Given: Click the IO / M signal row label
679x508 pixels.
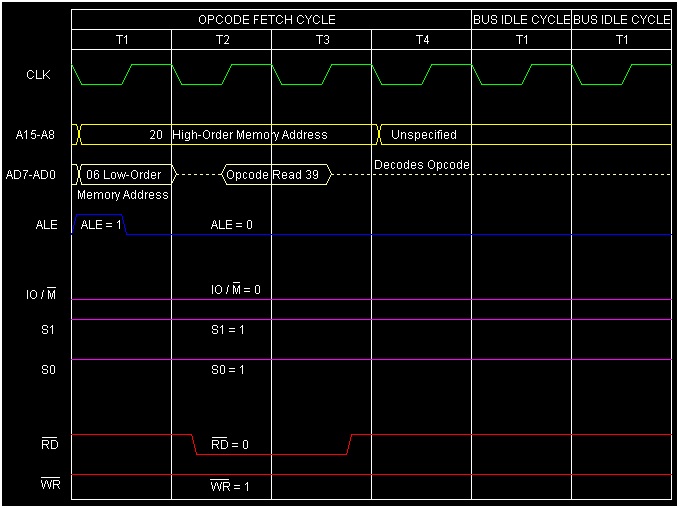Looking at the screenshot, I should (41, 294).
